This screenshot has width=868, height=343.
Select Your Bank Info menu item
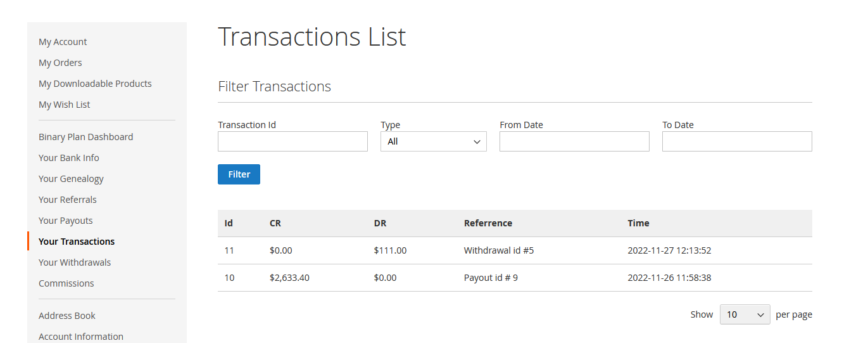pos(68,158)
